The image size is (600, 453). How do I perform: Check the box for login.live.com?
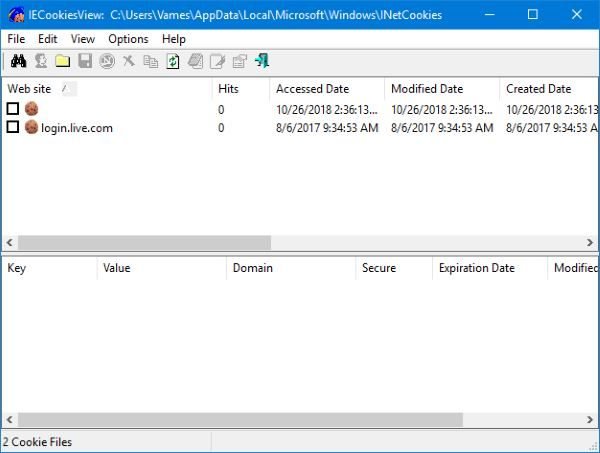(13, 127)
